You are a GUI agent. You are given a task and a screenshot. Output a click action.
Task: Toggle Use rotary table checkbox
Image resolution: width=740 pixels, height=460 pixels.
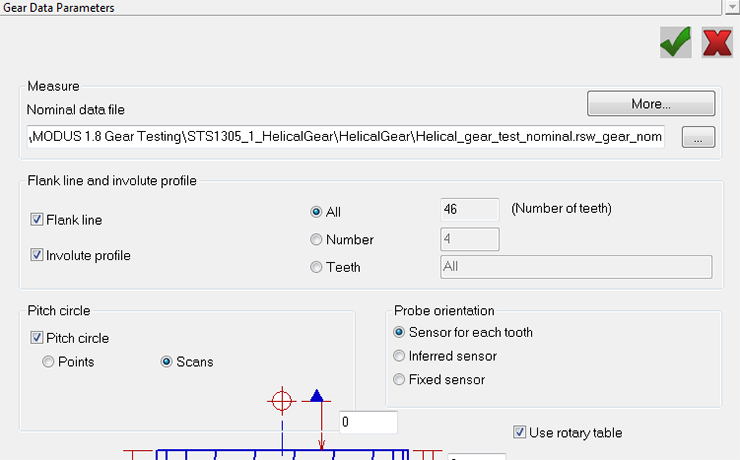pos(519,433)
